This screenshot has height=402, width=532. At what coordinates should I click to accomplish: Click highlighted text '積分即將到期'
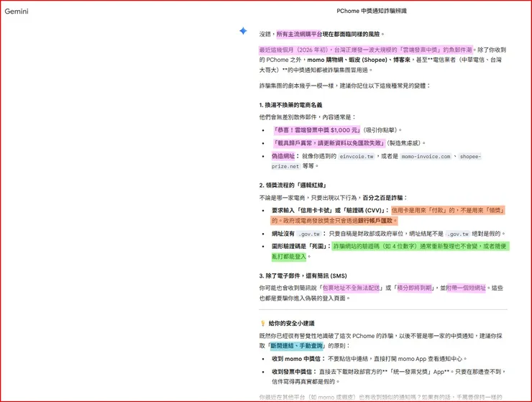tap(415, 288)
